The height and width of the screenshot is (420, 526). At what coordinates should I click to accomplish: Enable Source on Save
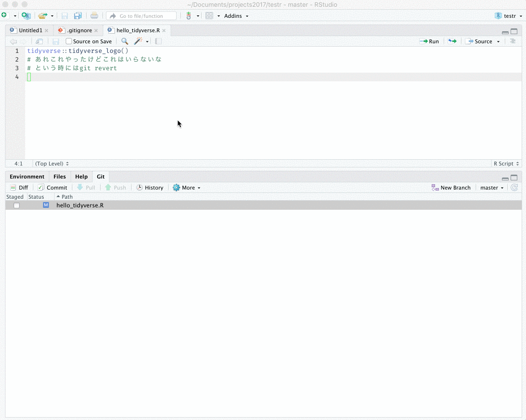pos(69,41)
